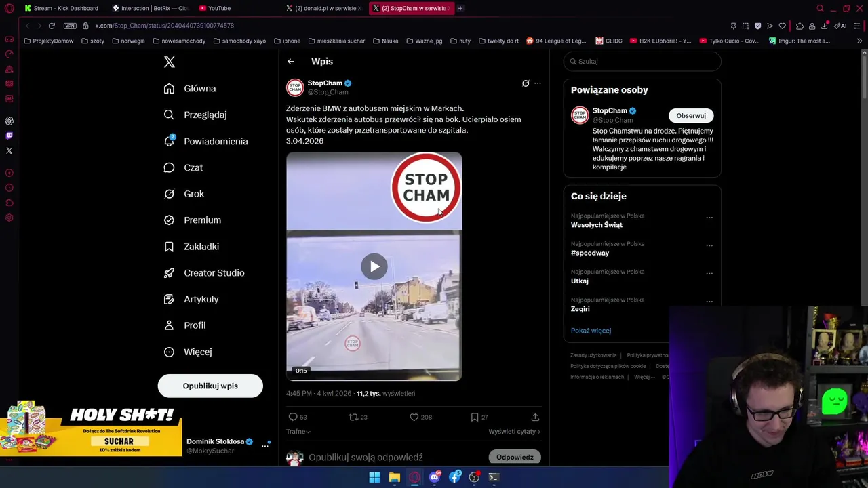The image size is (868, 488).
Task: Go back using the Wpis arrow
Action: tap(291, 62)
